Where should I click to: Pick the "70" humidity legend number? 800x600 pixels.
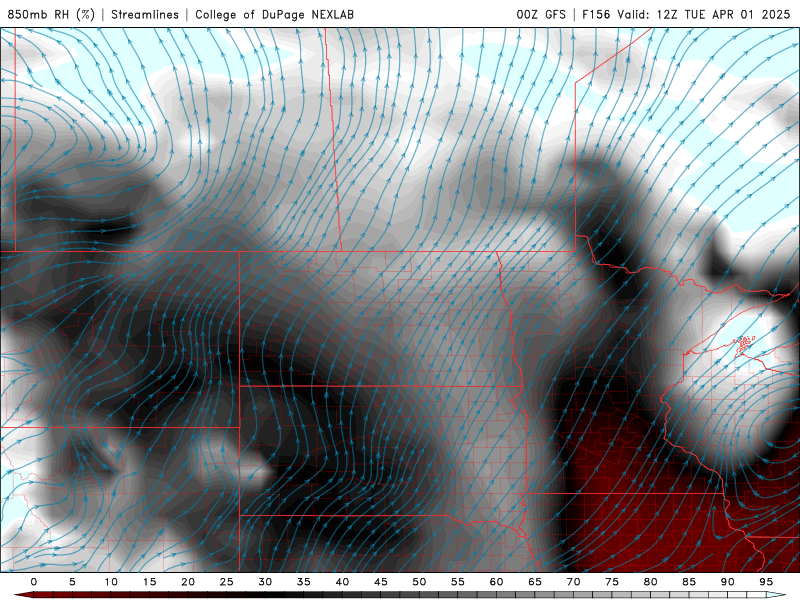[x=573, y=582]
